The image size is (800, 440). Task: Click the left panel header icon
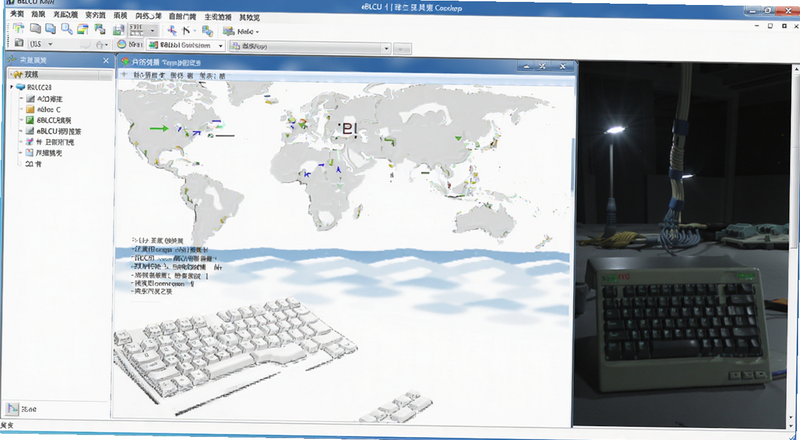click(x=12, y=60)
